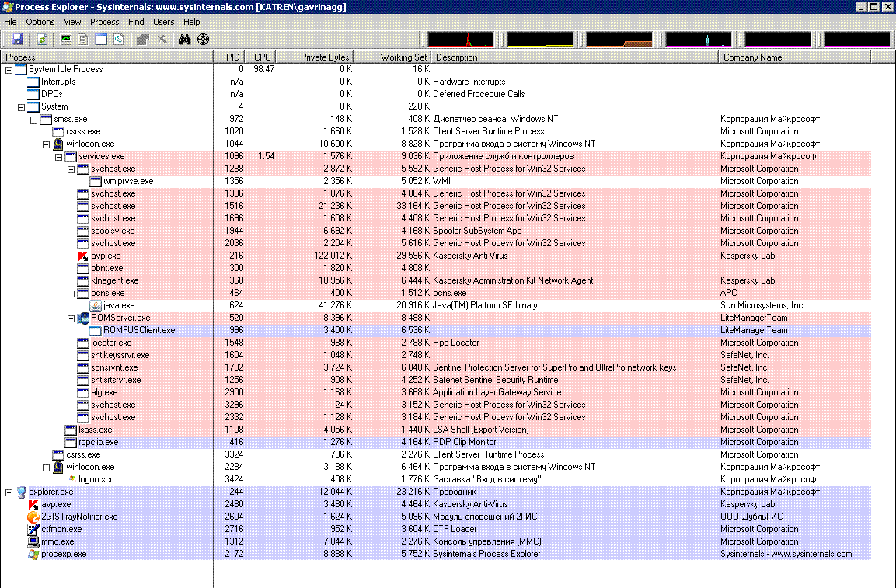
Task: Select the procexp.exe process icon
Action: coord(33,555)
